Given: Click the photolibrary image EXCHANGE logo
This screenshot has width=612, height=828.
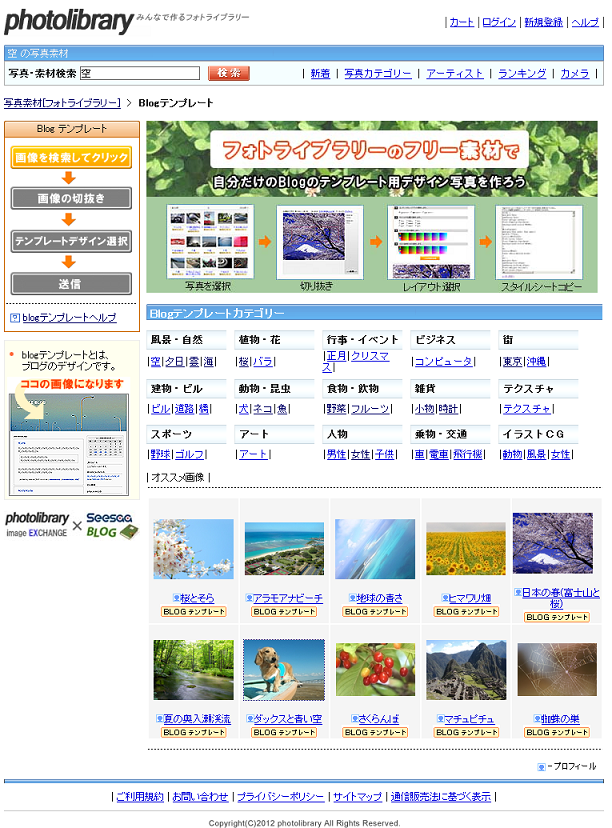Looking at the screenshot, I should [36, 526].
